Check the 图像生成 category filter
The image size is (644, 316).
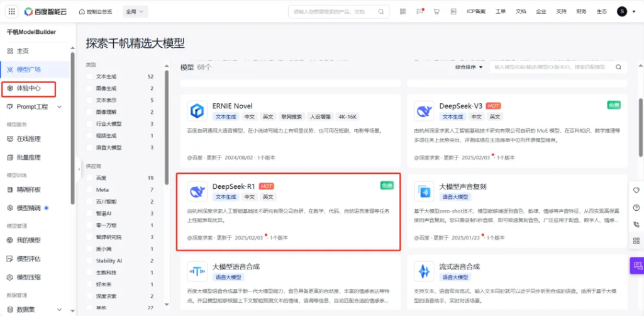89,88
